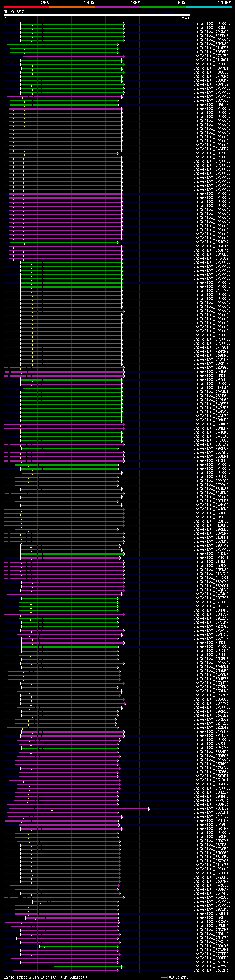Click label UniRef100_Q8S565
Screen dimensions: 235x980
click(x=211, y=100)
